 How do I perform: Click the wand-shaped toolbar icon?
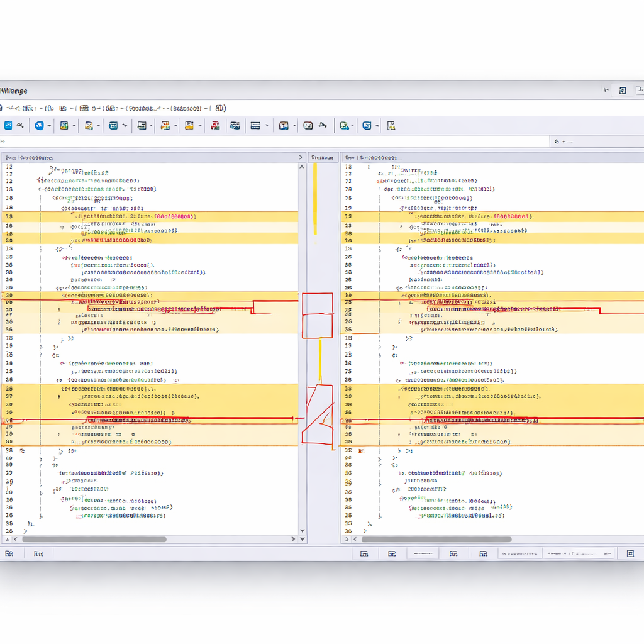pyautogui.click(x=322, y=126)
